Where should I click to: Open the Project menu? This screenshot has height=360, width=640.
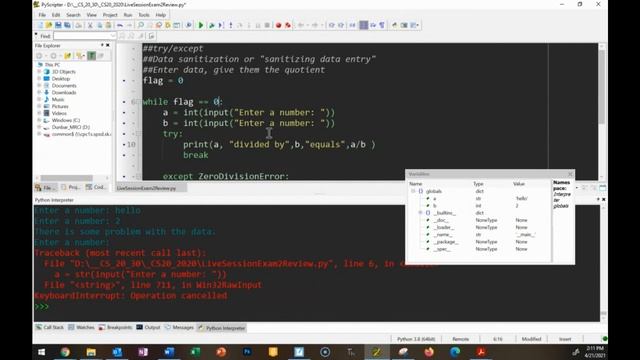click(x=110, y=15)
